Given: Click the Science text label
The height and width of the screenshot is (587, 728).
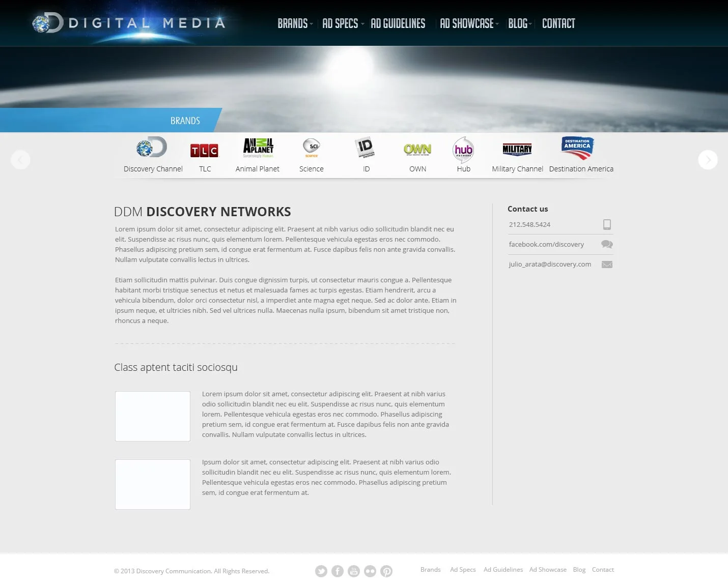Looking at the screenshot, I should 312,169.
